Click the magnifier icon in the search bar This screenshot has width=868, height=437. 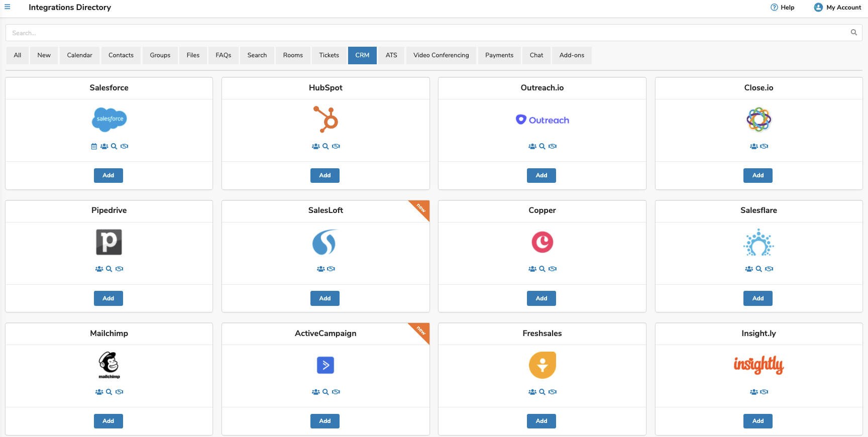coord(853,33)
